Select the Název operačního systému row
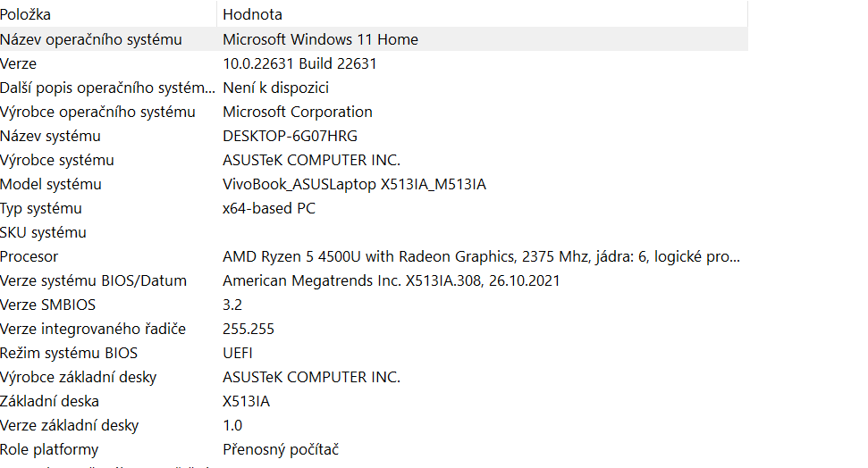The width and height of the screenshot is (868, 468). 374,39
